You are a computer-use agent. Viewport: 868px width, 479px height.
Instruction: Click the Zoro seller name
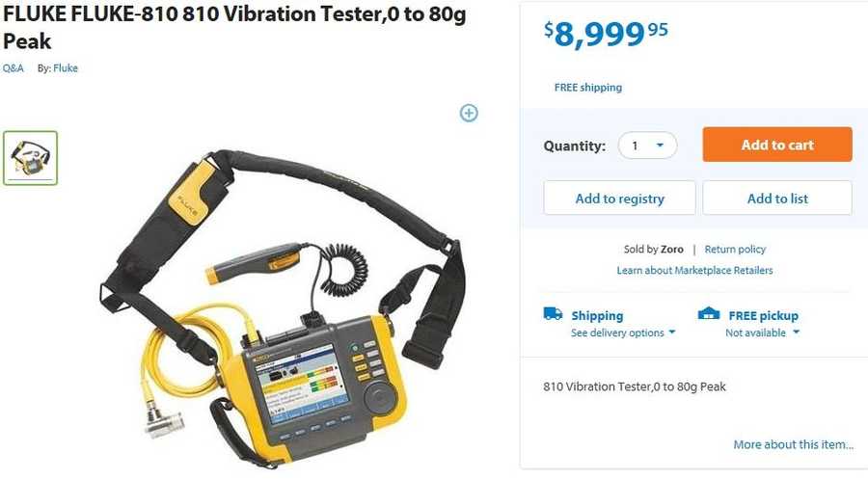[x=672, y=250]
